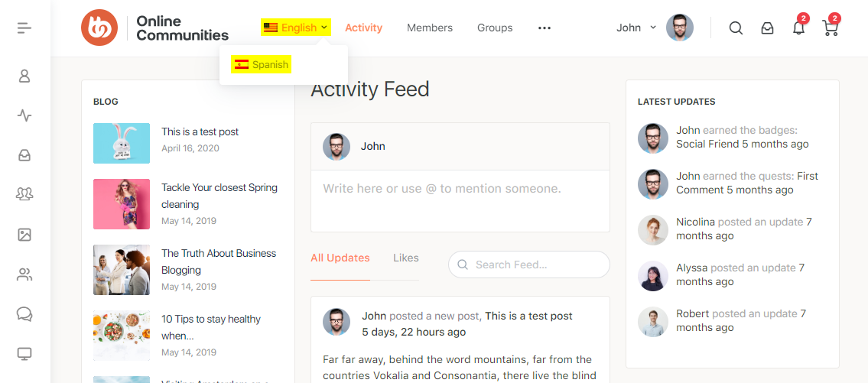
Task: Expand the English language dropdown
Action: coord(296,28)
